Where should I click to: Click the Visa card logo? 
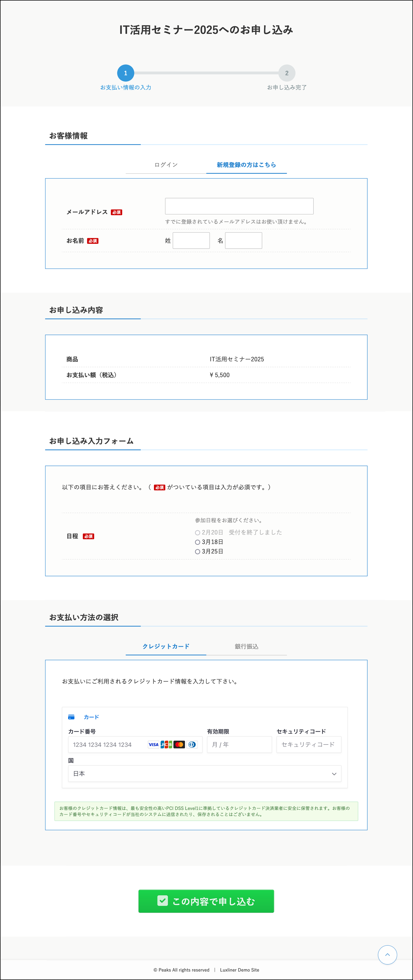[x=153, y=744]
